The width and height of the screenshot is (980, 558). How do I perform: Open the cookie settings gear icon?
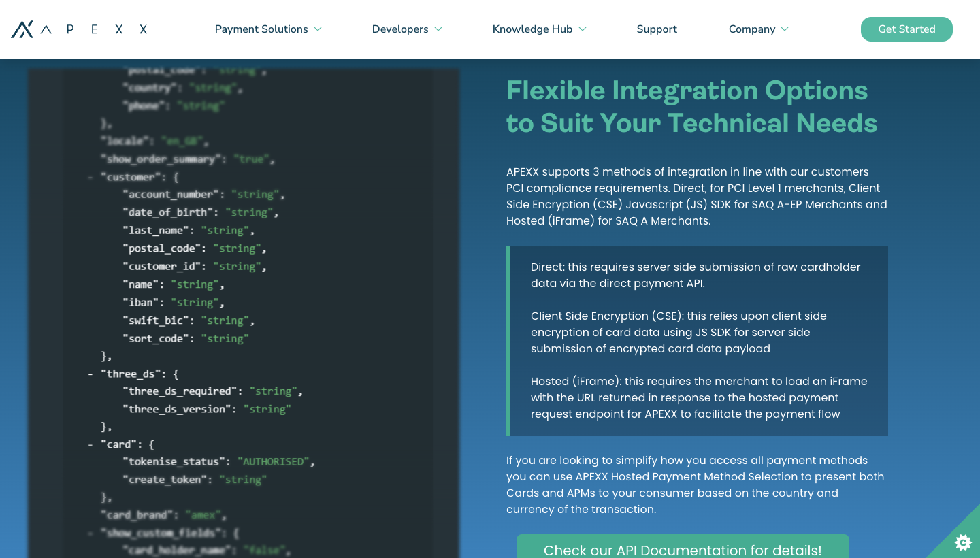(x=963, y=542)
